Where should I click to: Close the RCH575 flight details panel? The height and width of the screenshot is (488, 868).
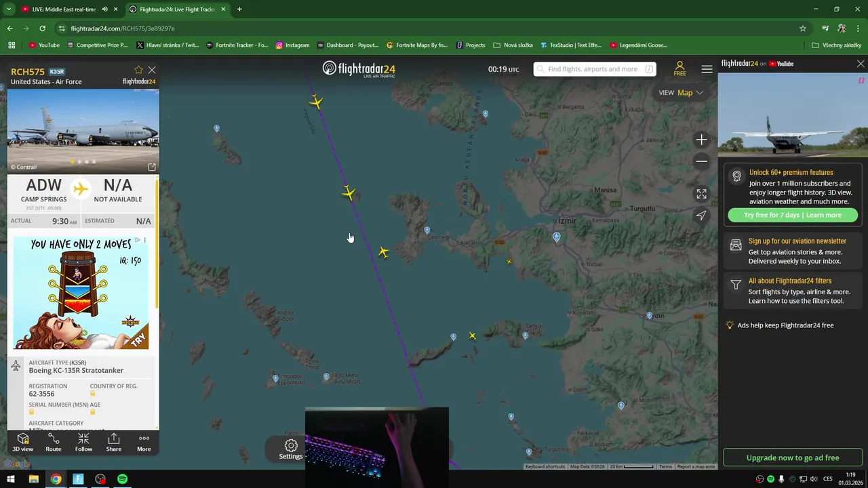coord(152,70)
